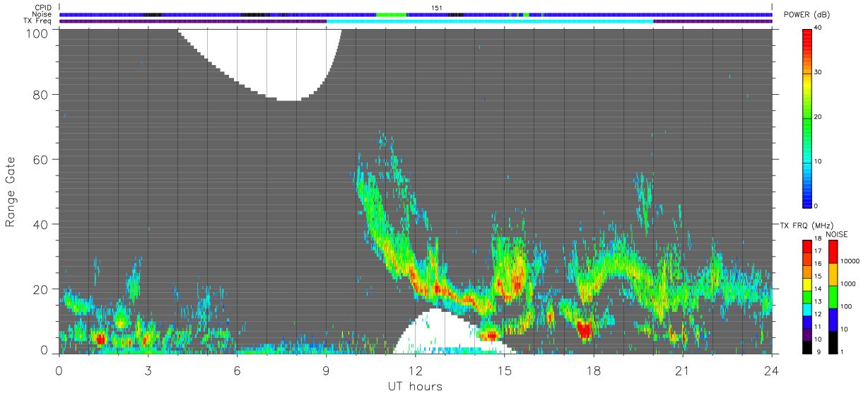
Task: Click the NOISE legend color bar
Action: (x=834, y=296)
